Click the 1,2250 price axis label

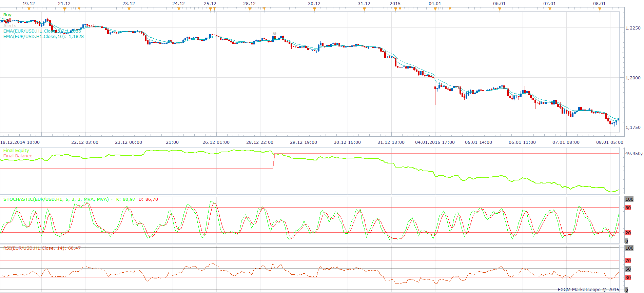tap(633, 28)
